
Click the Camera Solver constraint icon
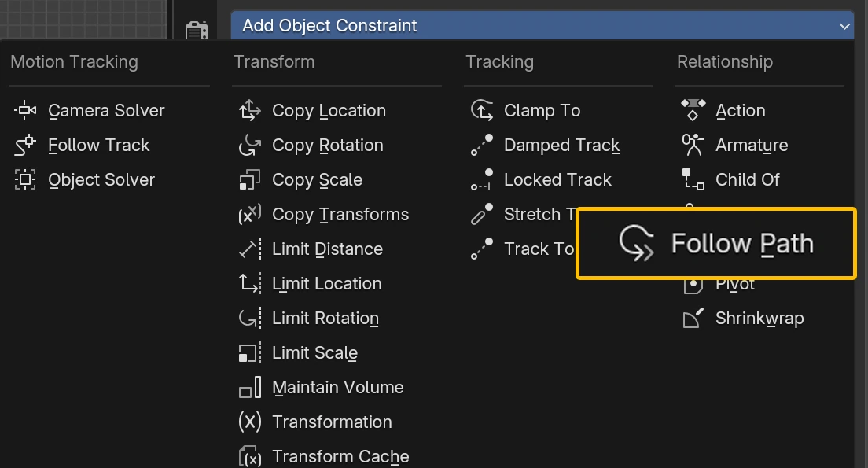click(25, 111)
